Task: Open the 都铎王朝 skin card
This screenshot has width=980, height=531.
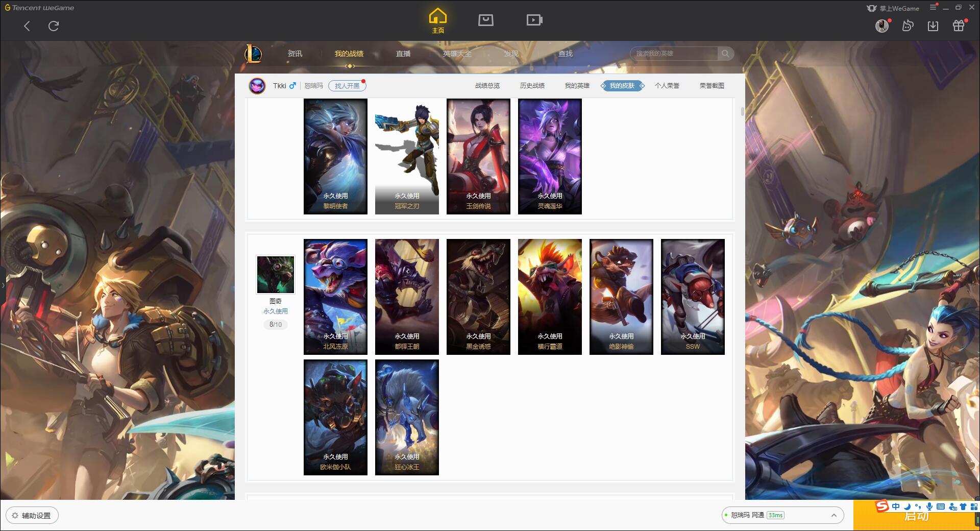Action: (407, 297)
